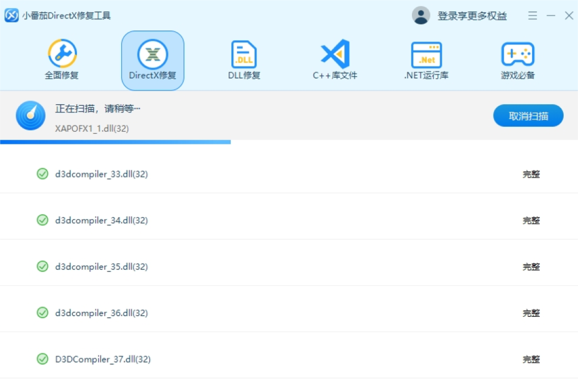Open the 游戏必备 gamepad icon
The image size is (578, 392).
pyautogui.click(x=518, y=54)
